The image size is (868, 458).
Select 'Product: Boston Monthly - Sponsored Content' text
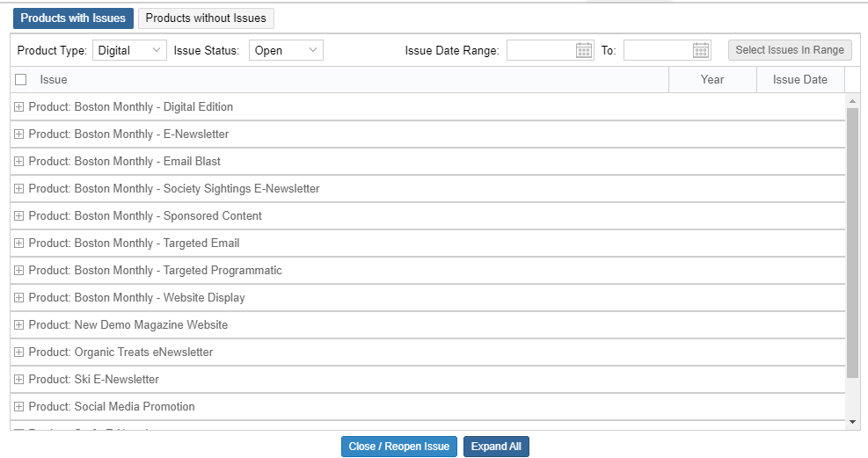point(145,215)
